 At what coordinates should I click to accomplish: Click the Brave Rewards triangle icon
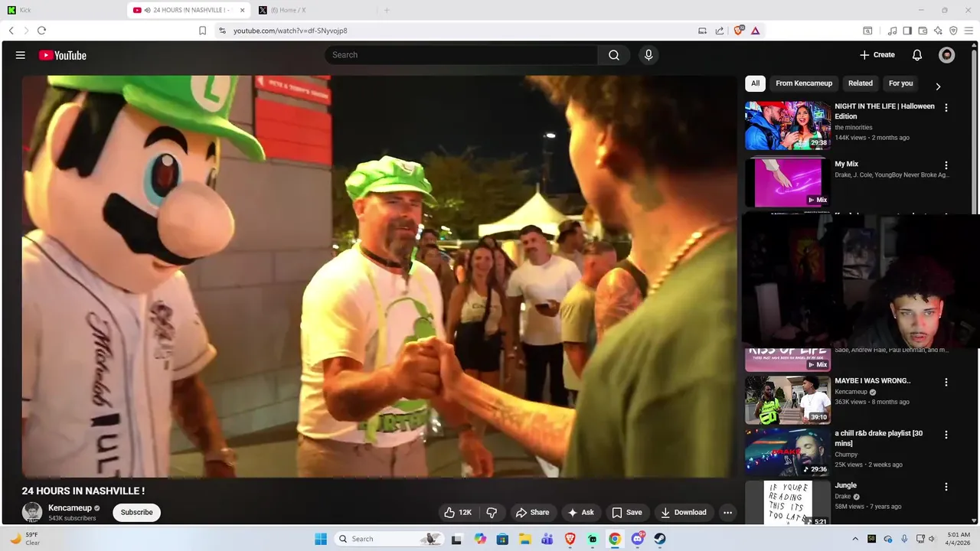point(755,31)
